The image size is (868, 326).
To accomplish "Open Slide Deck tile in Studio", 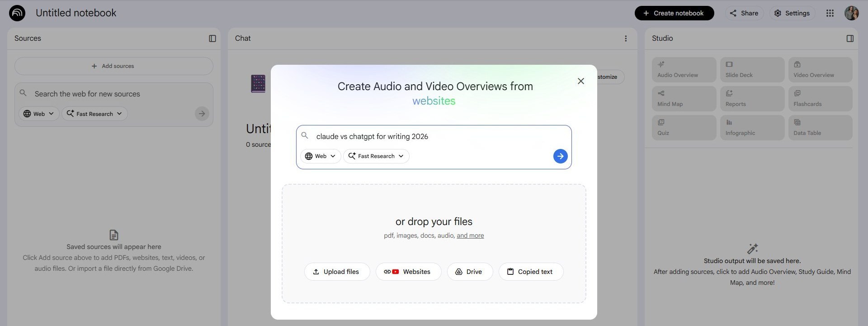I will tap(752, 70).
